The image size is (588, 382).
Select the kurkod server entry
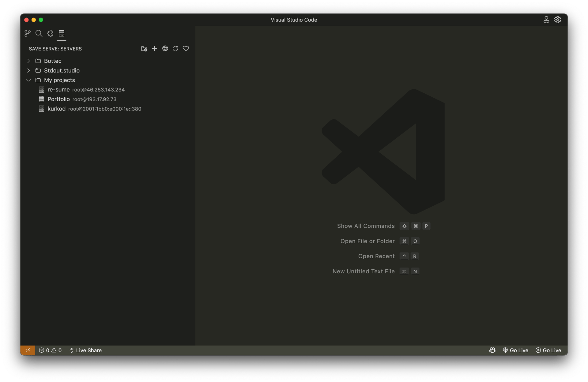tap(57, 109)
